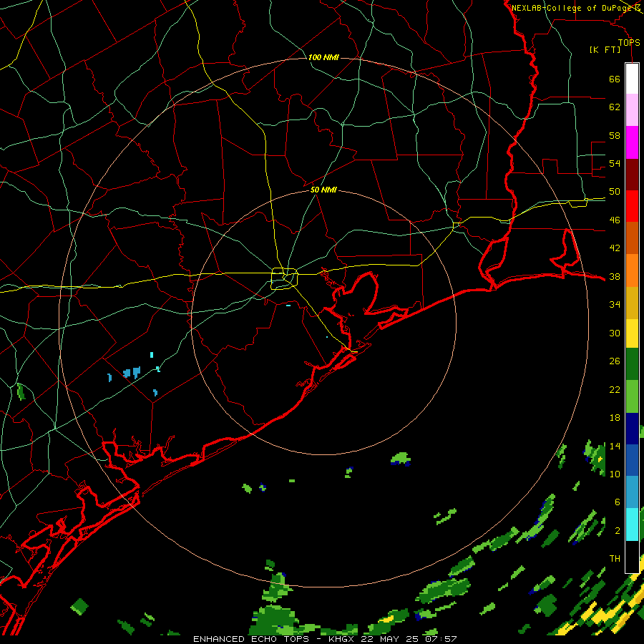This screenshot has width=644, height=644.
Task: Select the '18' legend value
Action: (x=615, y=418)
